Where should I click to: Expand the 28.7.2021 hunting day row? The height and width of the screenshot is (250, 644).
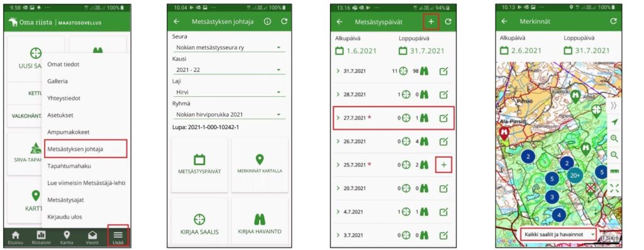click(x=338, y=94)
